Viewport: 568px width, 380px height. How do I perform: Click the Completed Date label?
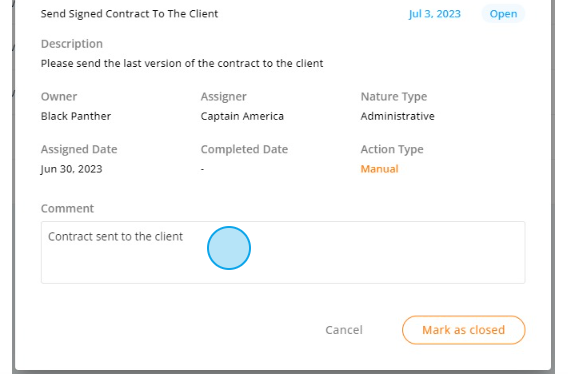point(245,149)
